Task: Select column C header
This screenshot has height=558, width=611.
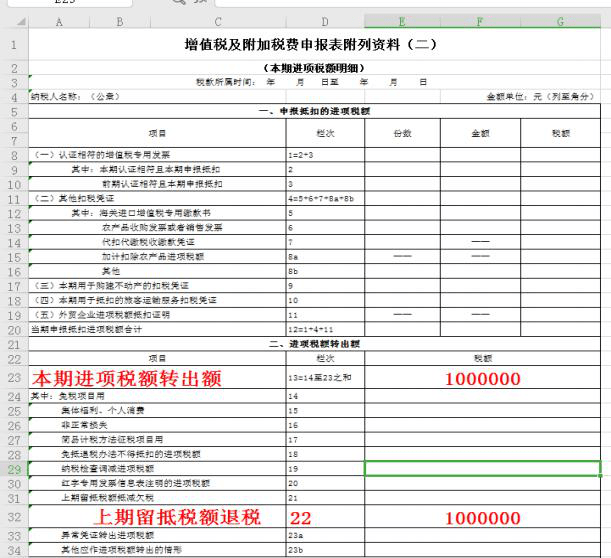Action: pos(218,22)
